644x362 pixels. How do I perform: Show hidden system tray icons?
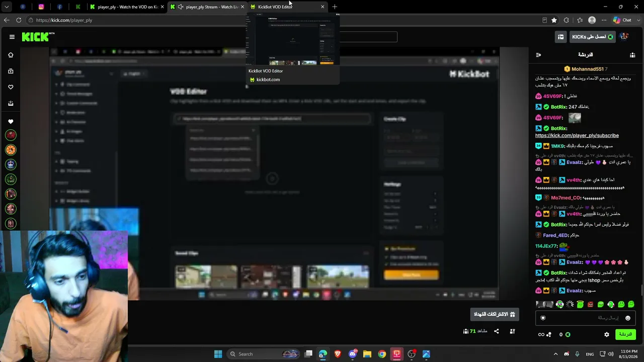(x=555, y=354)
